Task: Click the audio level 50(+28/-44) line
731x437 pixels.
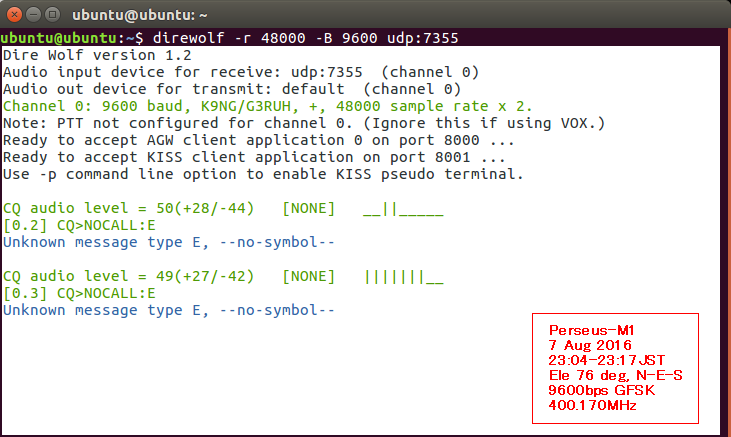Action: [223, 208]
